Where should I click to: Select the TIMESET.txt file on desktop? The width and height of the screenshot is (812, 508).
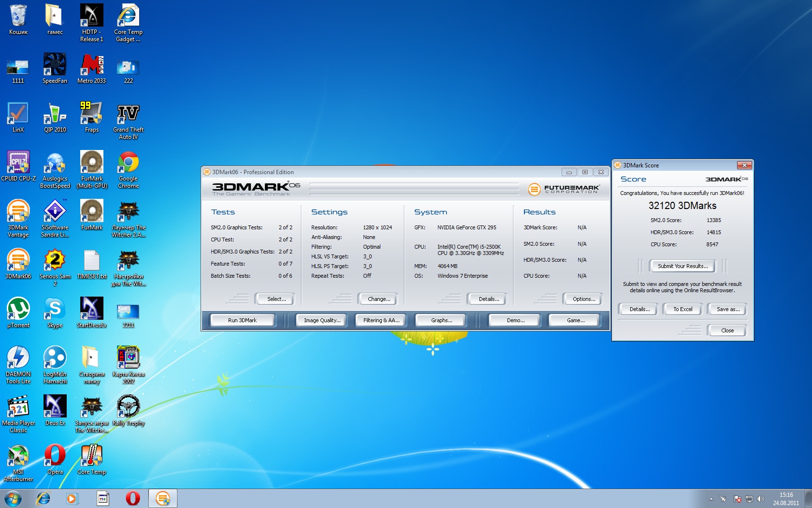(92, 264)
